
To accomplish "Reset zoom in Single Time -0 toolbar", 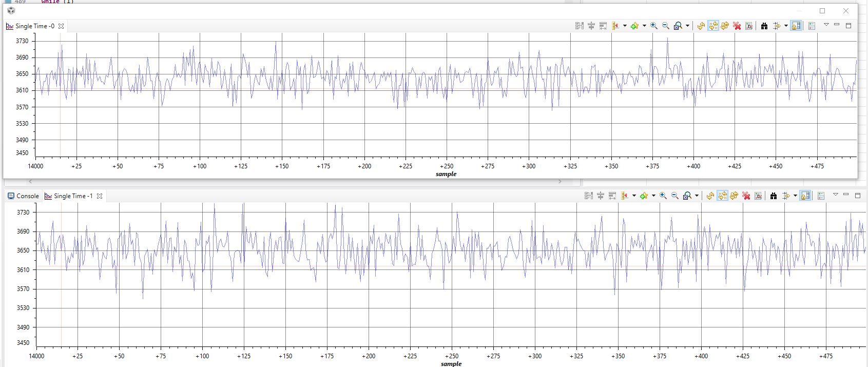I will point(678,26).
